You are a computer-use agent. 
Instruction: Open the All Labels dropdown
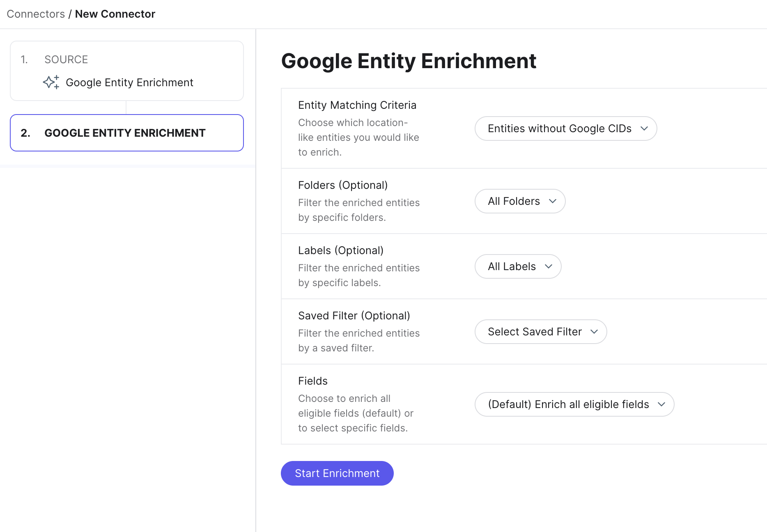(x=518, y=266)
